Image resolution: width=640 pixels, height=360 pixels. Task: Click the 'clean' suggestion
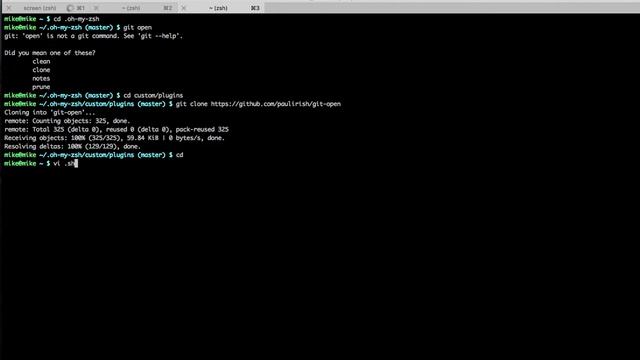41,61
